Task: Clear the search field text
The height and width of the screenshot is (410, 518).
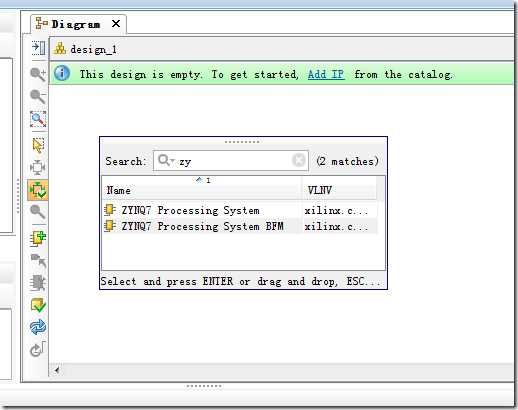Action: (299, 160)
